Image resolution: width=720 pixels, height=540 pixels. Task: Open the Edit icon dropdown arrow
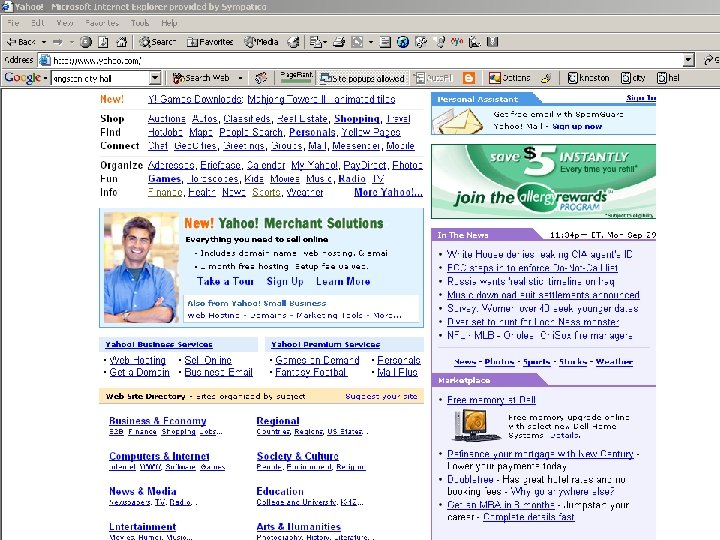(371, 42)
